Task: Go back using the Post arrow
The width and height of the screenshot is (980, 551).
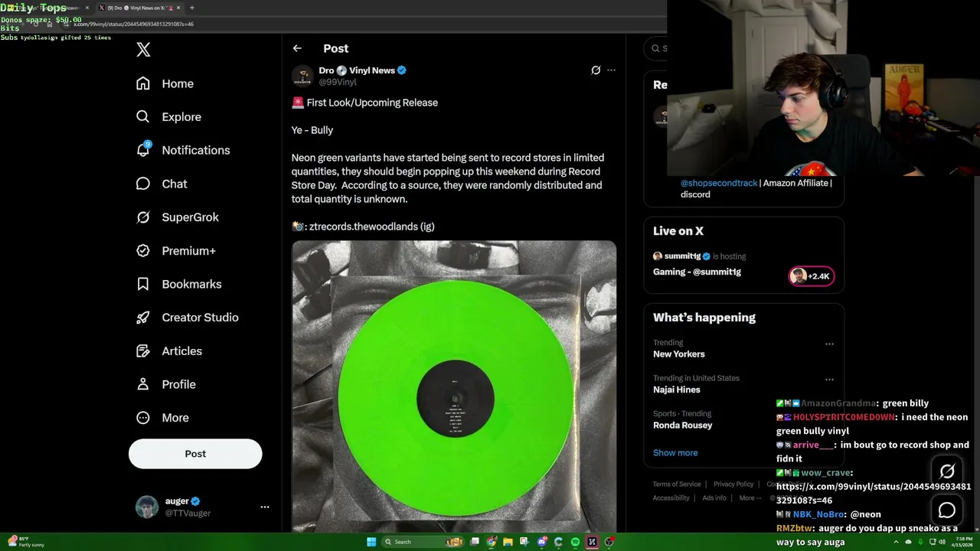Action: click(297, 48)
